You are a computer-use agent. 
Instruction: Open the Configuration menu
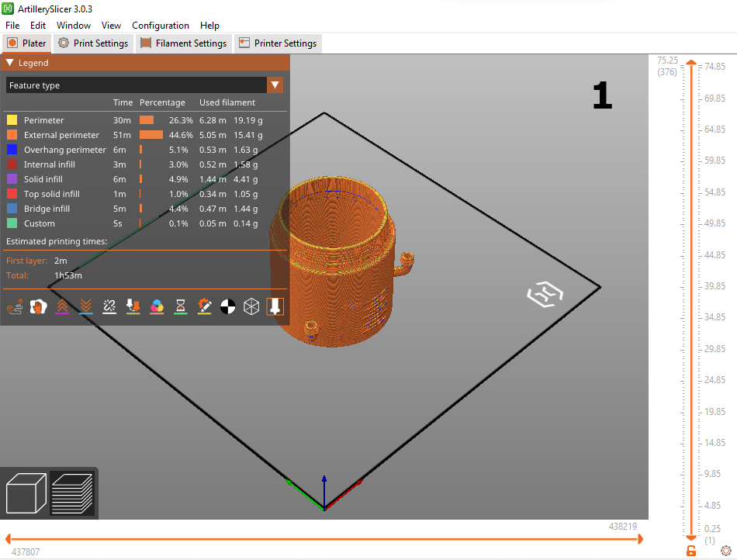161,26
